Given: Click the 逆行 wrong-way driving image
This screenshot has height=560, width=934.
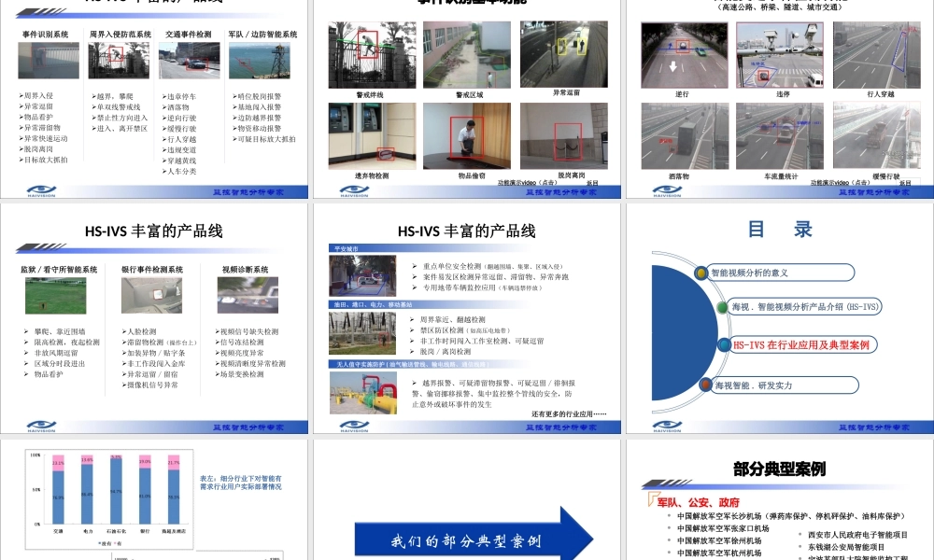Looking at the screenshot, I should (x=685, y=55).
